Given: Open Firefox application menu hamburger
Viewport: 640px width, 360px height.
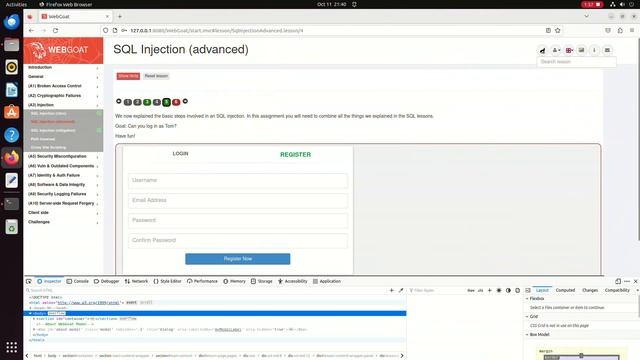Looking at the screenshot, I should 632,30.
